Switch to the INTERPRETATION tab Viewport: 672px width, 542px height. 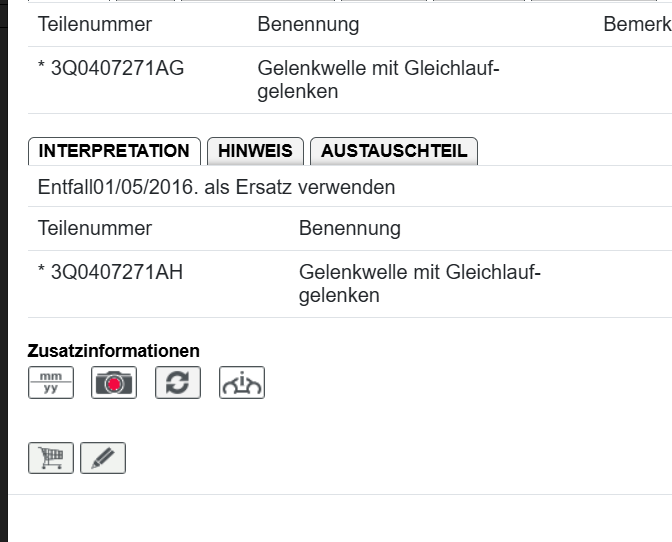(x=114, y=151)
